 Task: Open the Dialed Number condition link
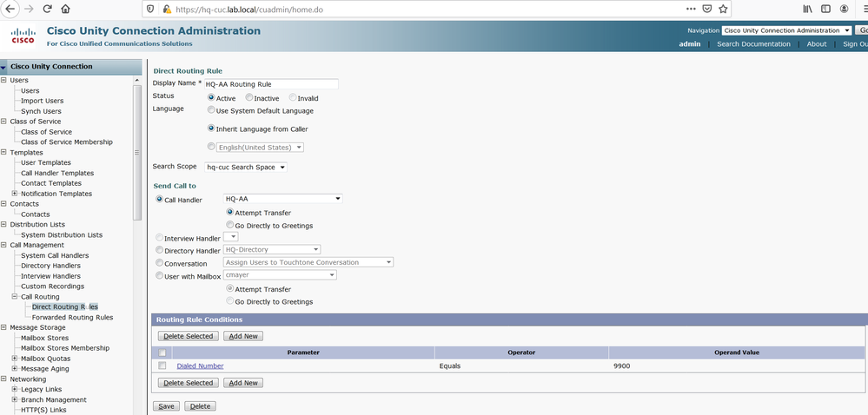[201, 366]
